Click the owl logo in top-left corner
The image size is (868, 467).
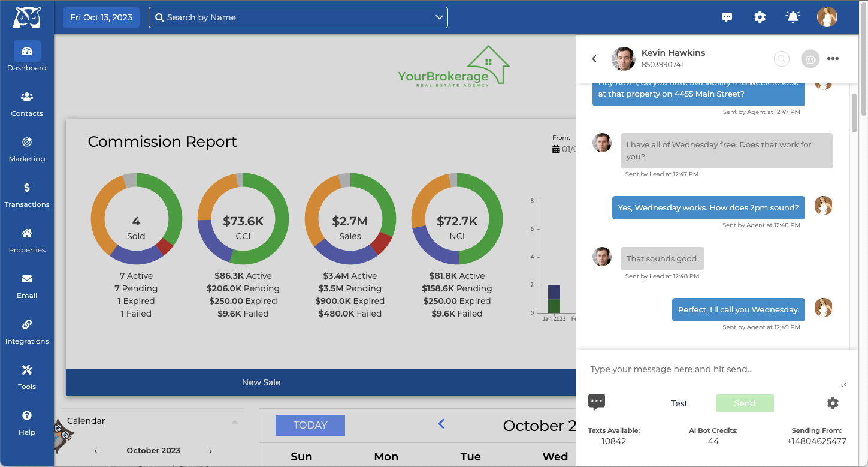pos(27,17)
